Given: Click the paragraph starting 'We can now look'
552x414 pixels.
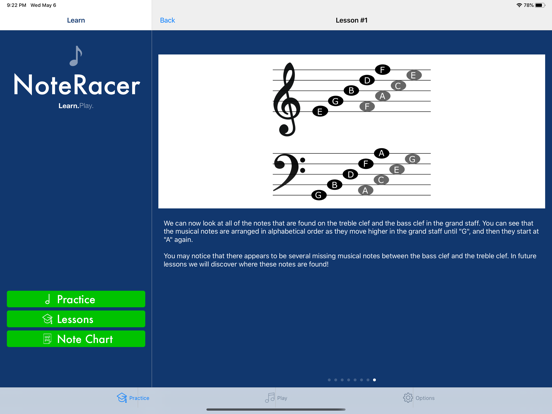Looking at the screenshot, I should coord(351,231).
